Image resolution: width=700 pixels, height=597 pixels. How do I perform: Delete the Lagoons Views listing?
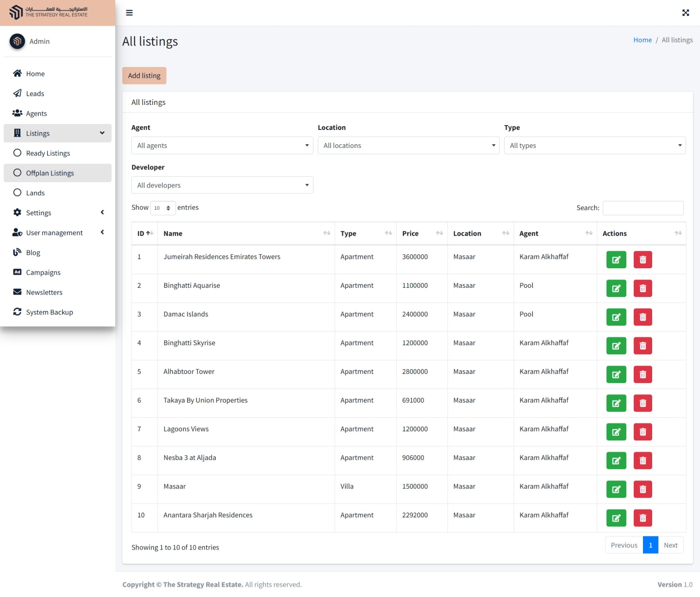click(x=643, y=432)
